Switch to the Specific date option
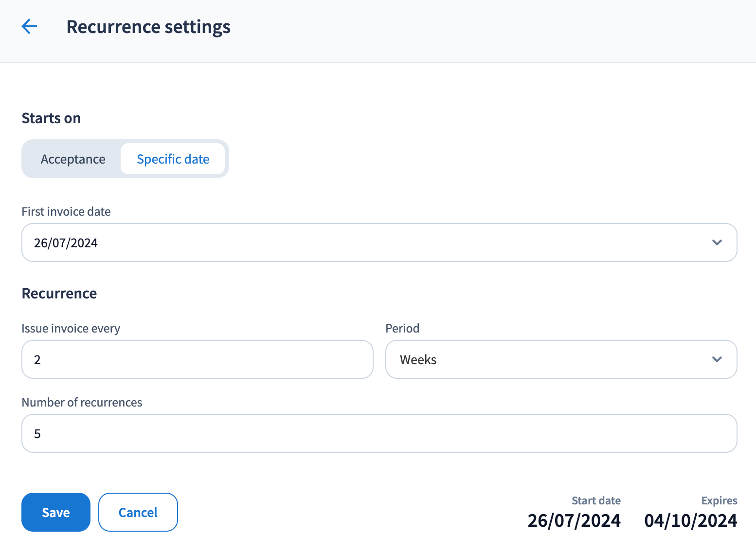This screenshot has width=756, height=556. (x=173, y=159)
